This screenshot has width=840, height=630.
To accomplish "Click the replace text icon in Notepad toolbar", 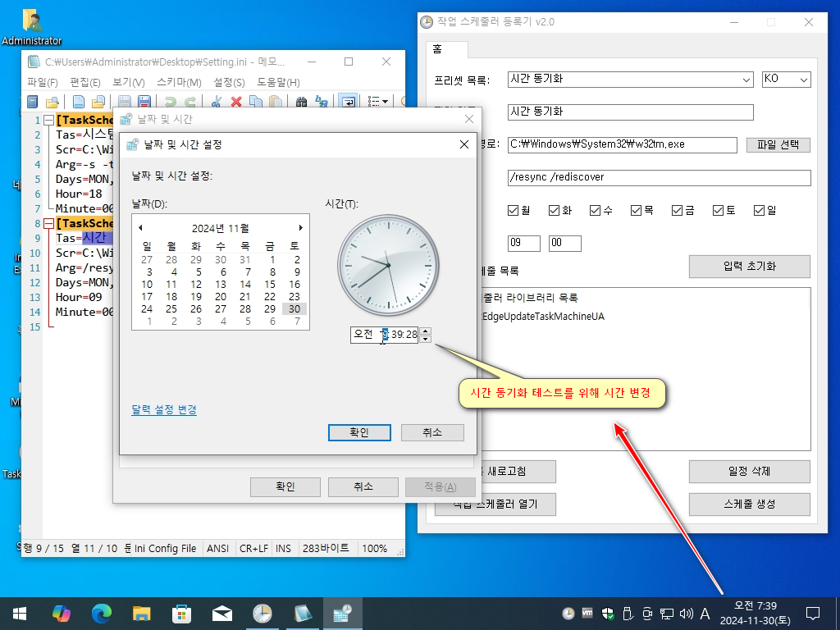I will [322, 101].
